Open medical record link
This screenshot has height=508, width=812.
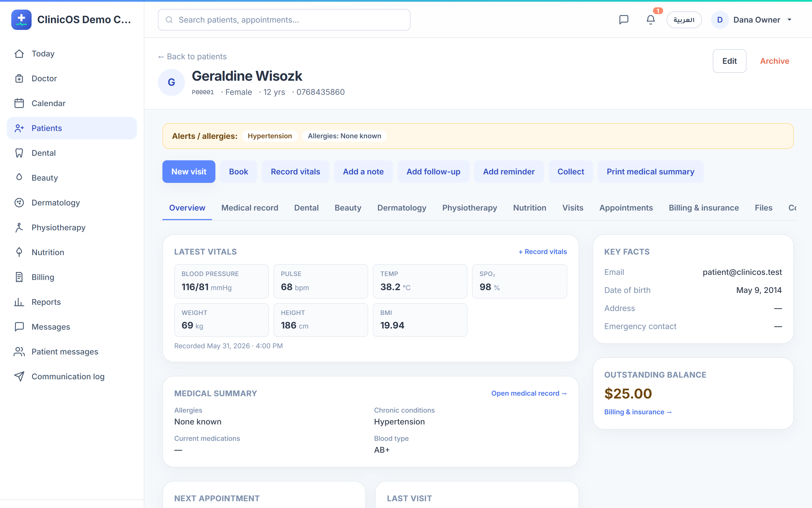(x=529, y=393)
